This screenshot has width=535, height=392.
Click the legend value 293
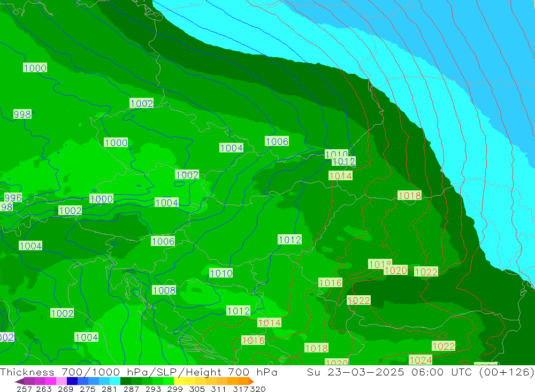pyautogui.click(x=152, y=389)
